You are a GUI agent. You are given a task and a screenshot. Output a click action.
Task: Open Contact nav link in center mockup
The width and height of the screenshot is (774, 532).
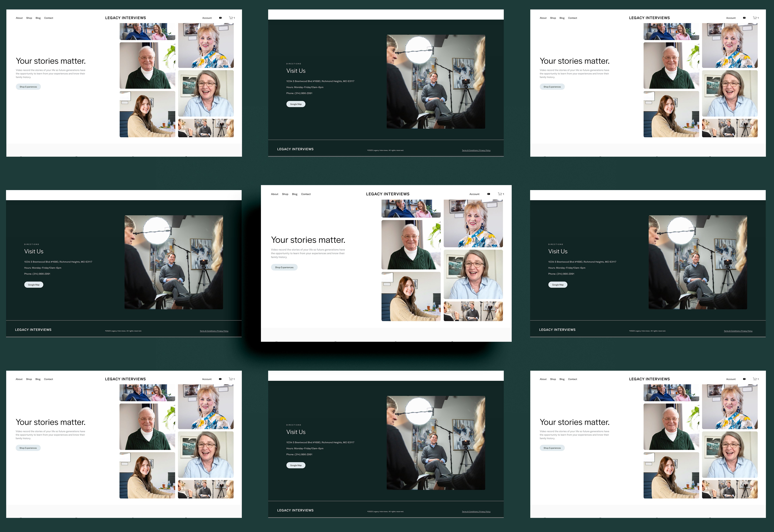(x=306, y=194)
